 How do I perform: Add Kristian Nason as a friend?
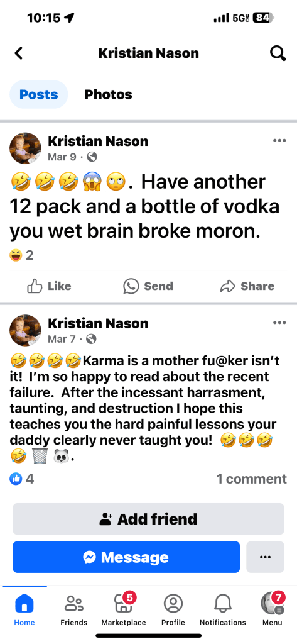[x=148, y=519]
